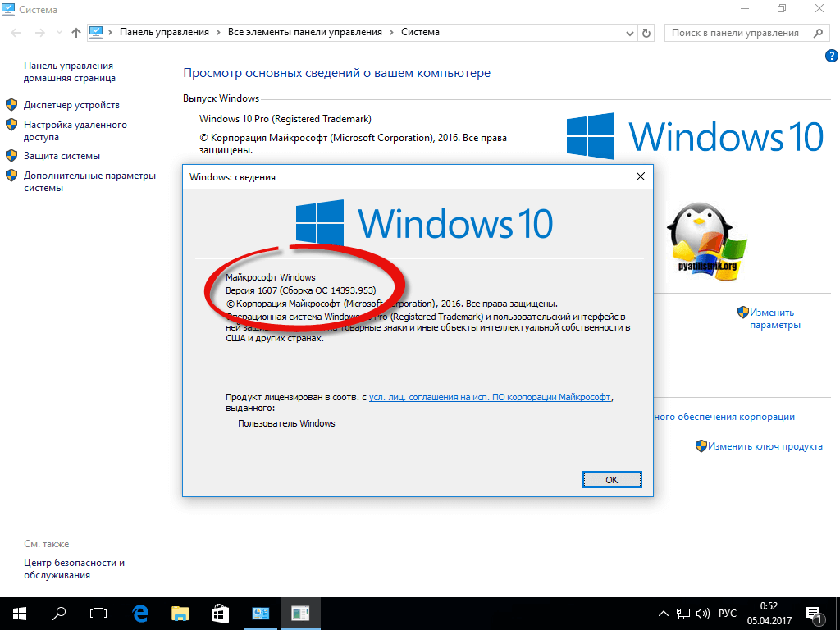Show hidden tray icons chevron
Image resolution: width=840 pixels, height=630 pixels.
coord(663,614)
